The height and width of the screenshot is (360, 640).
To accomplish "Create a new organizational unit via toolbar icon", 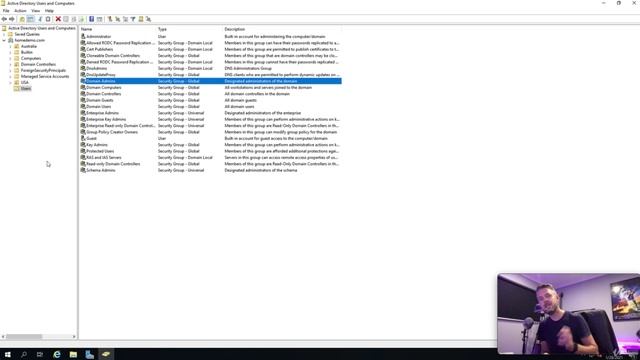I will click(x=125, y=19).
